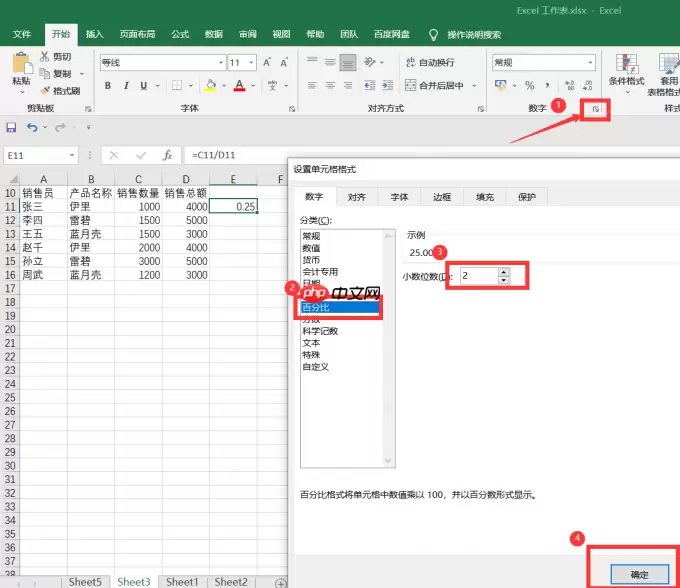Open the Border (边框) dialog tab
The height and width of the screenshot is (588, 680).
442,197
